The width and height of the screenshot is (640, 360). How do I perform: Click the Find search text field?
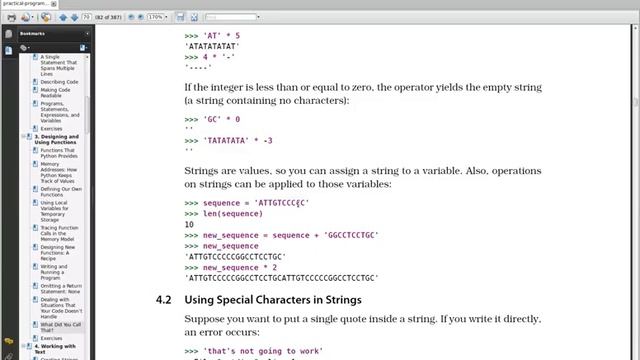[x=231, y=17]
